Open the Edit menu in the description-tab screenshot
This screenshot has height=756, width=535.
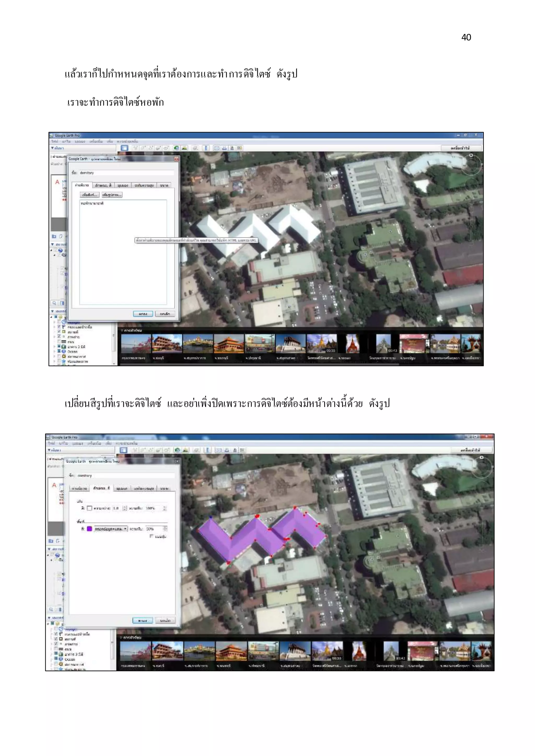pos(66,141)
